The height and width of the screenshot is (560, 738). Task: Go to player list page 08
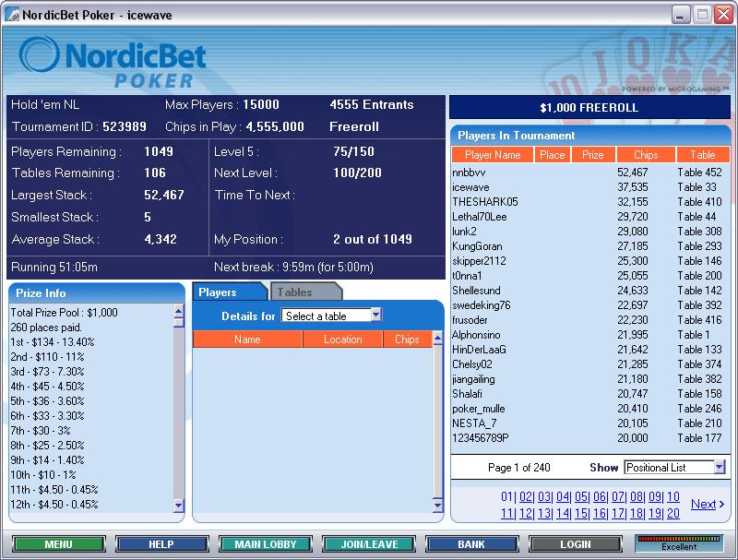pos(637,496)
